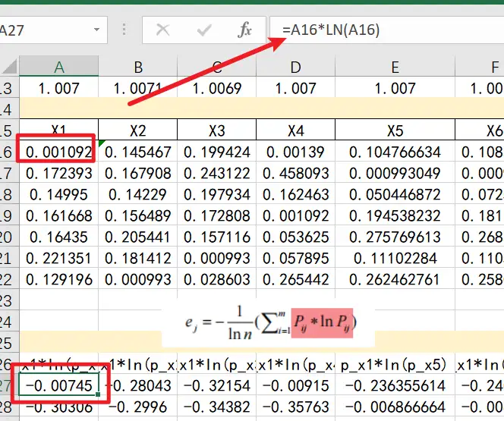Screen dimensions: 504x421
Task: Select cell A22 with 0.129196
Action: pos(58,279)
